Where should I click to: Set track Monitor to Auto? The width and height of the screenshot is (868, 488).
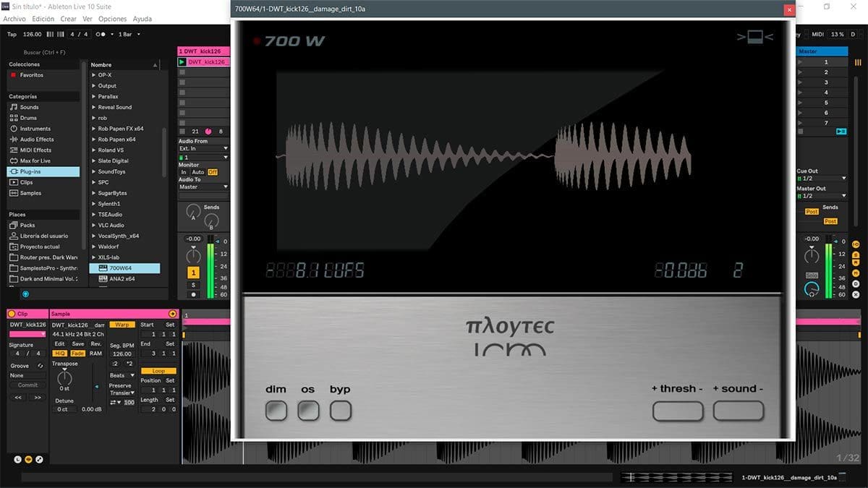(198, 172)
